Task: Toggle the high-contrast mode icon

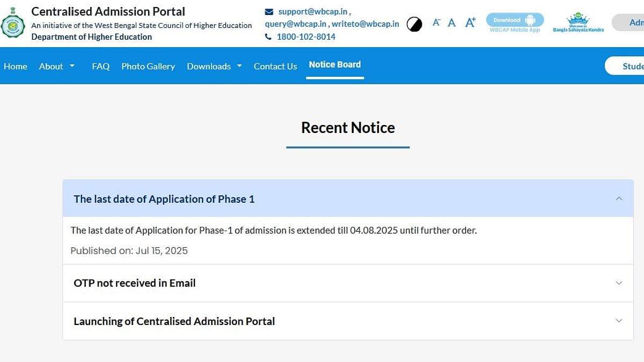Action: pos(414,24)
